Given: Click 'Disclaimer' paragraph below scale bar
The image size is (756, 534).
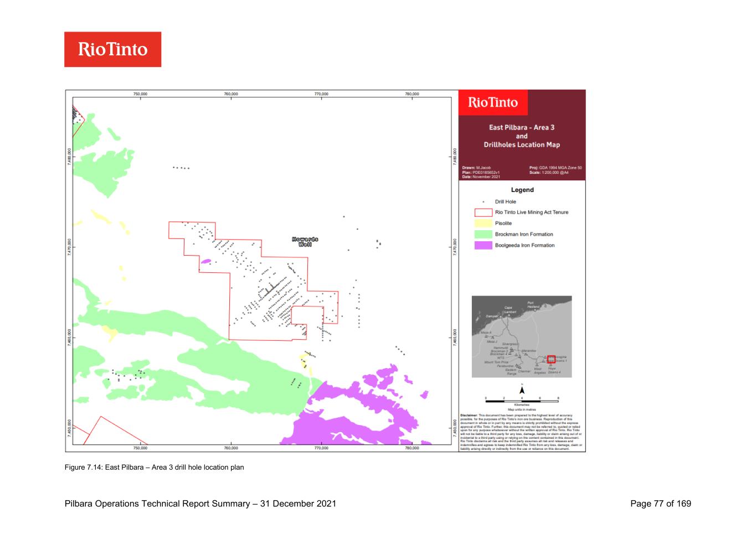Looking at the screenshot, I should coord(522,432).
